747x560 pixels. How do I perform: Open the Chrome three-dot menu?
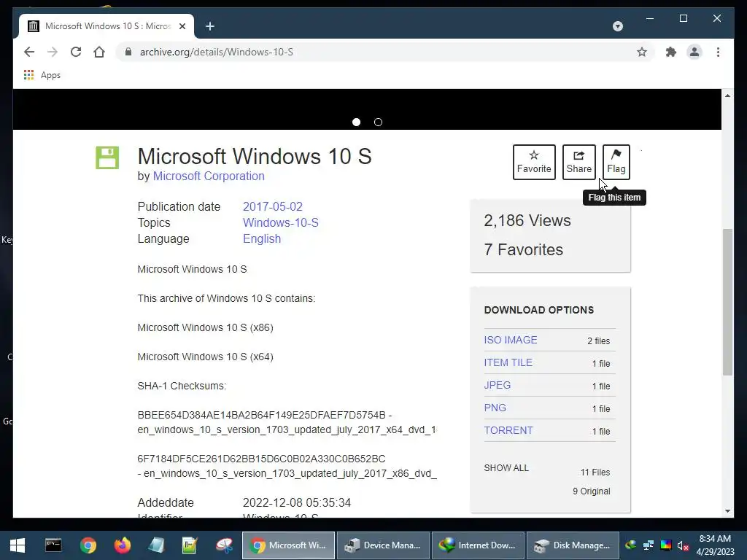click(x=718, y=52)
